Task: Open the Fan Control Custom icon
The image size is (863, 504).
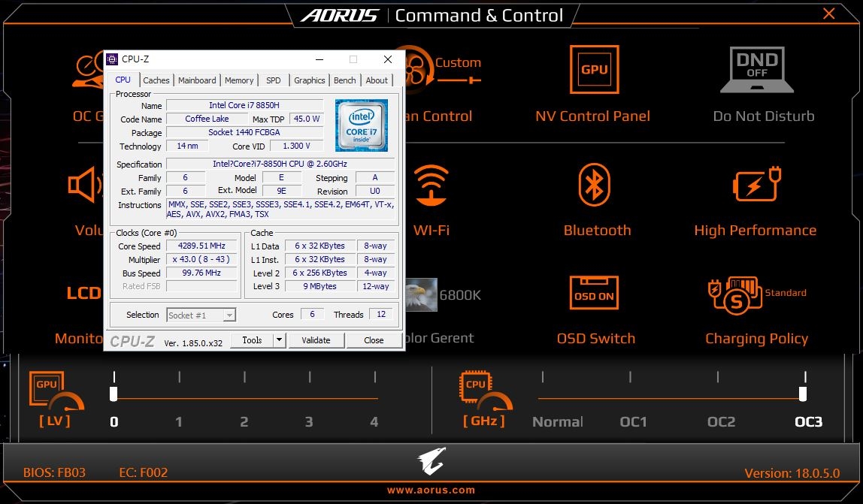Action: coord(443,67)
